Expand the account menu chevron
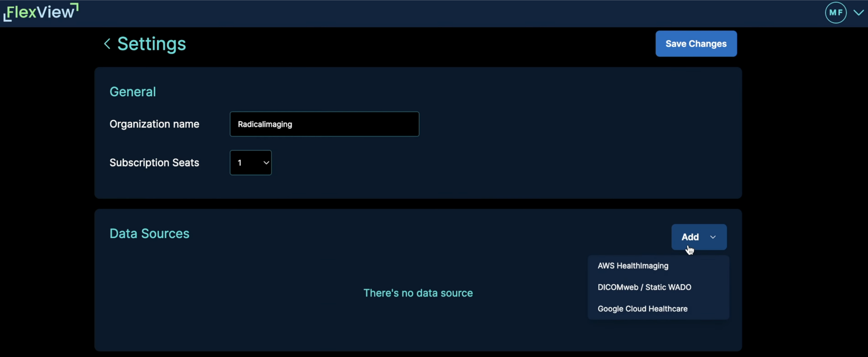Viewport: 868px width, 357px height. point(859,13)
